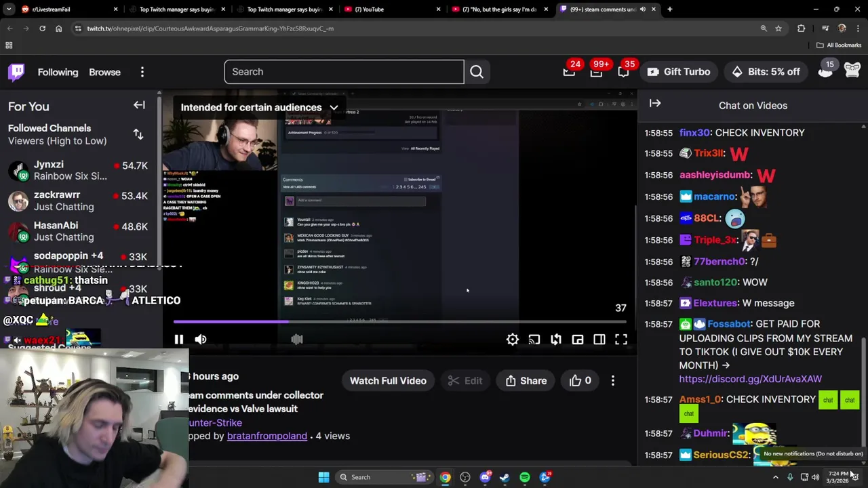
Task: Switch player to theatre mode
Action: coord(599,340)
